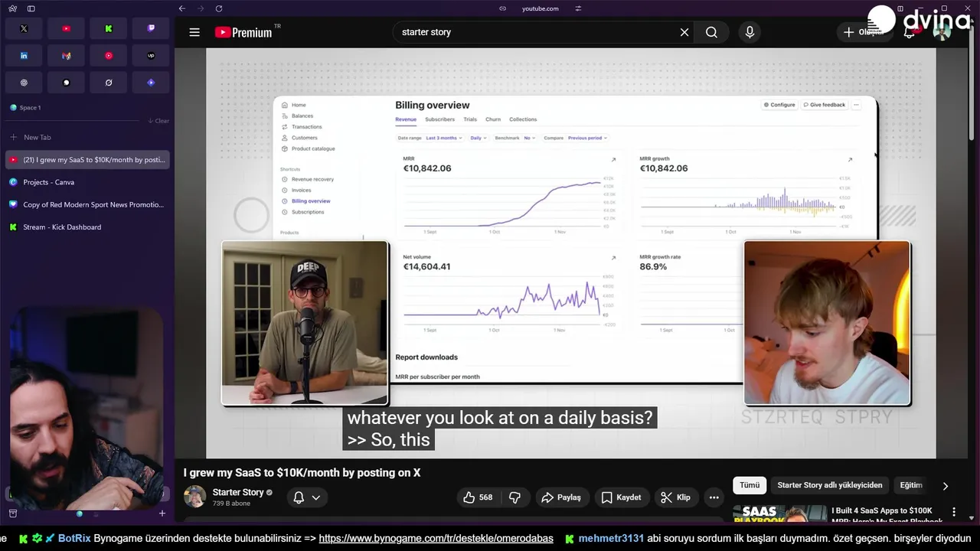Open the Starter Story channel name
The width and height of the screenshot is (980, 551).
point(238,492)
